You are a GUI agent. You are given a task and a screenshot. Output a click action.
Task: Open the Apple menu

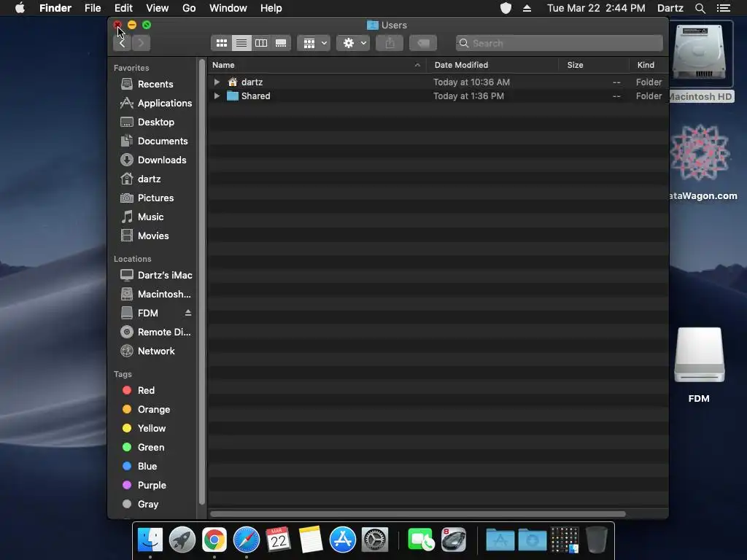(x=20, y=8)
